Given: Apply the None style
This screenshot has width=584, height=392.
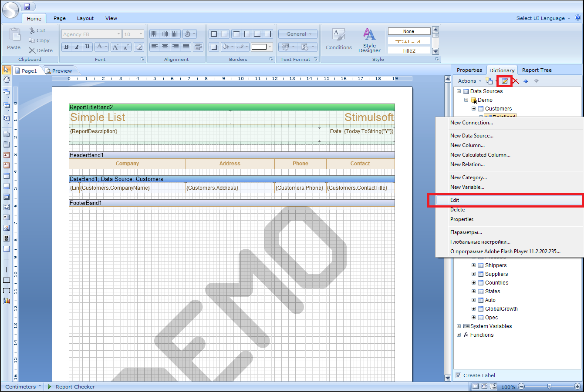Looking at the screenshot, I should (x=409, y=31).
